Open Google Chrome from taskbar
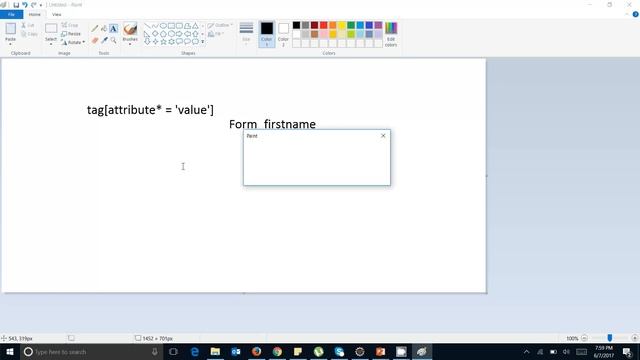 pos(277,351)
